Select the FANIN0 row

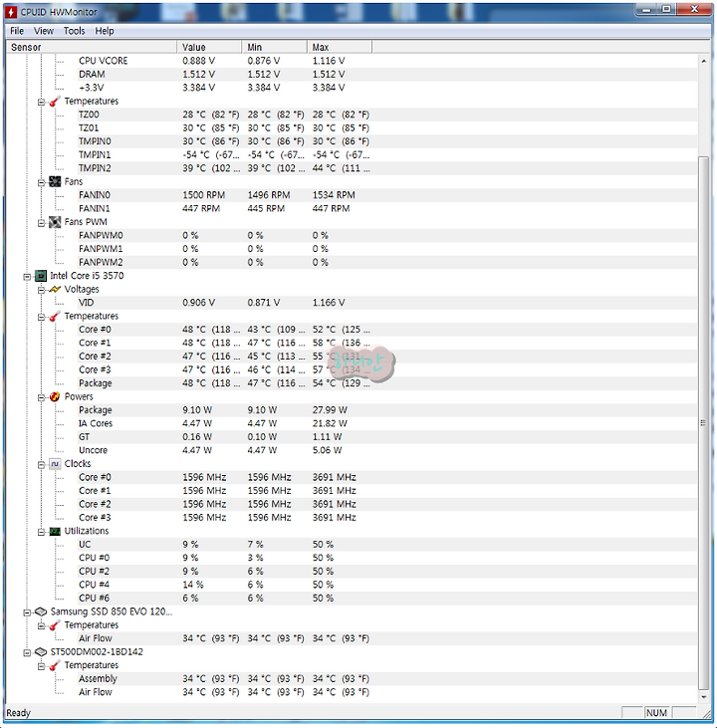[387, 195]
